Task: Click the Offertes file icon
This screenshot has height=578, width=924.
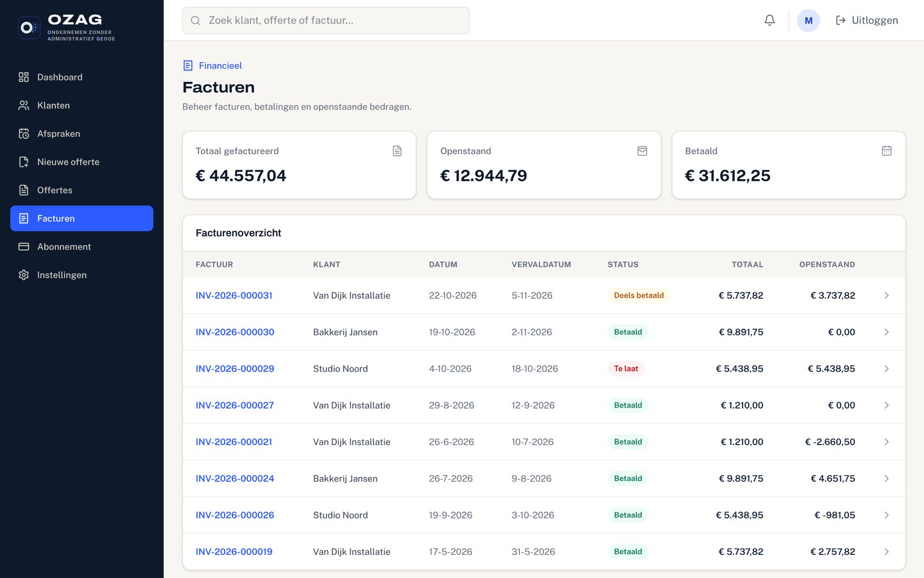Action: coord(24,190)
